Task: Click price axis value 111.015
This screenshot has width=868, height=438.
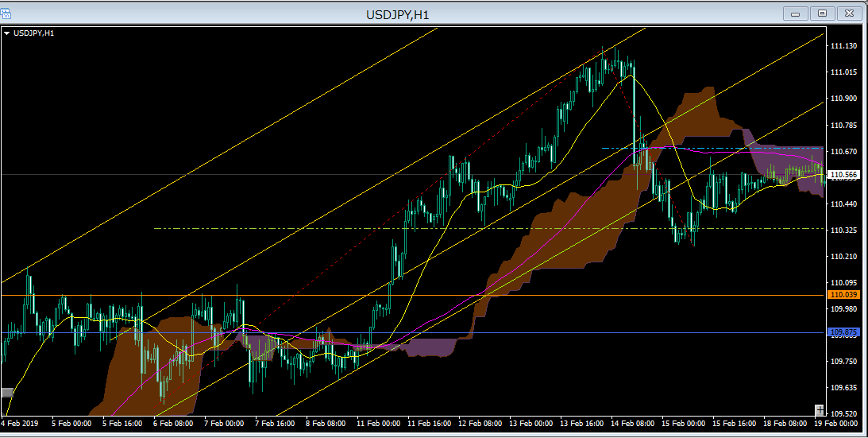Action: [x=843, y=72]
